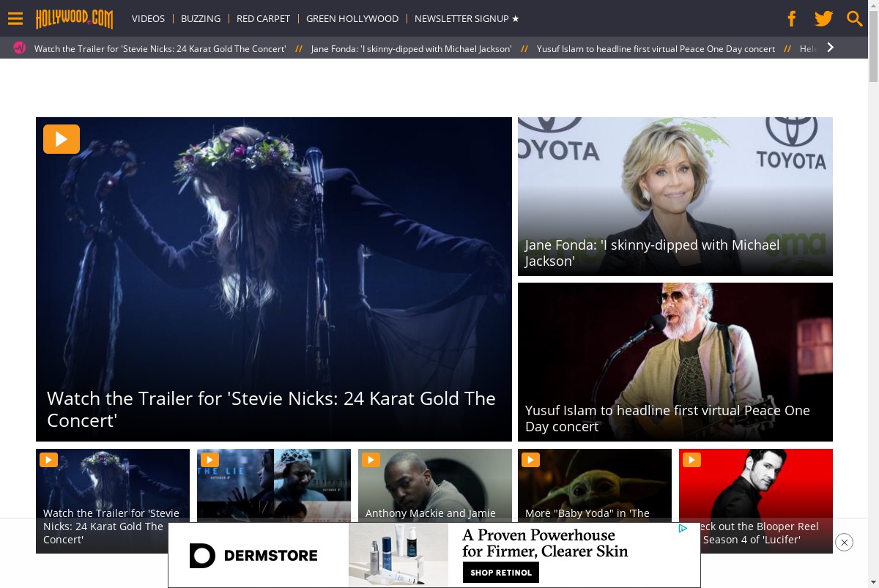Open 'The Lie' video thumbnail

coord(274,487)
